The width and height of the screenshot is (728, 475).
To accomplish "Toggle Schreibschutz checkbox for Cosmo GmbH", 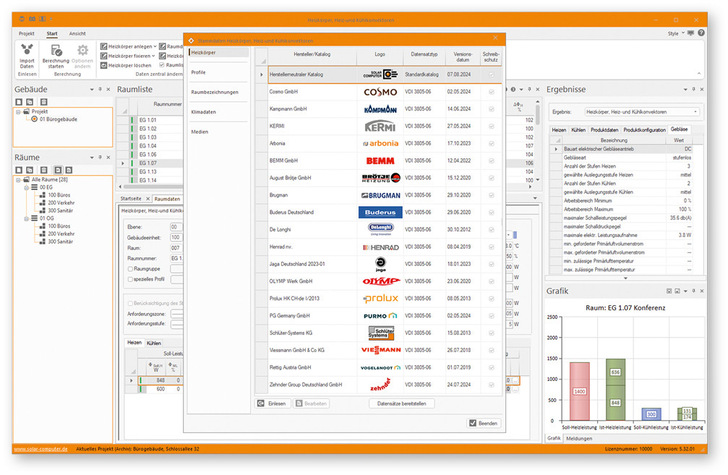I will [x=491, y=92].
